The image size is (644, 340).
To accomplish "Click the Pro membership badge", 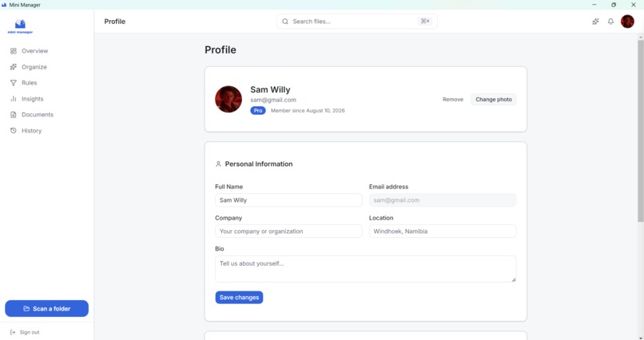I will point(258,110).
